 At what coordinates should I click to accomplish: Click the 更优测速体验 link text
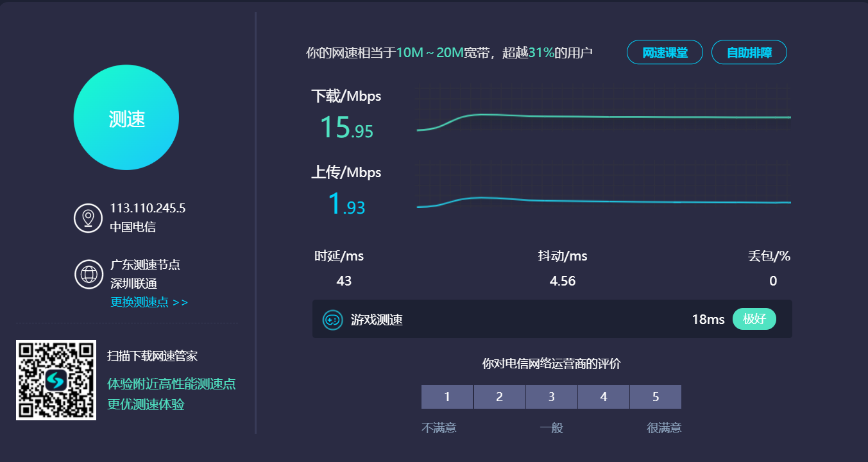[146, 405]
